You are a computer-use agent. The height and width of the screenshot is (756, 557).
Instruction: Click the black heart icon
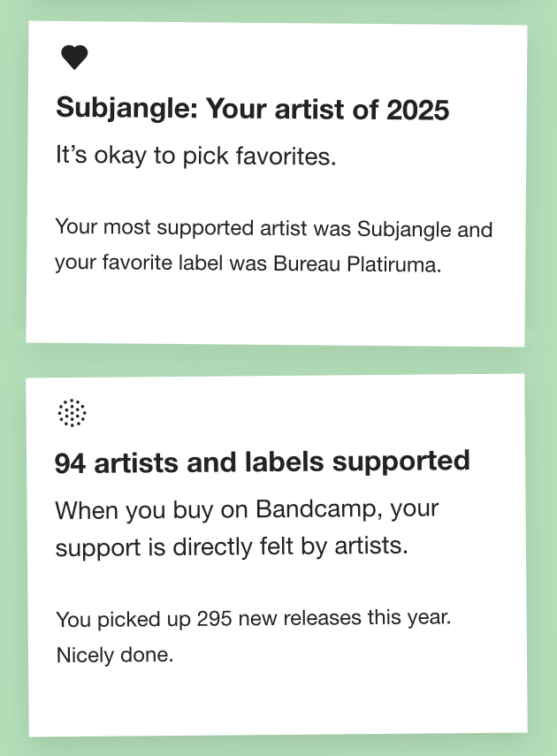point(74,57)
